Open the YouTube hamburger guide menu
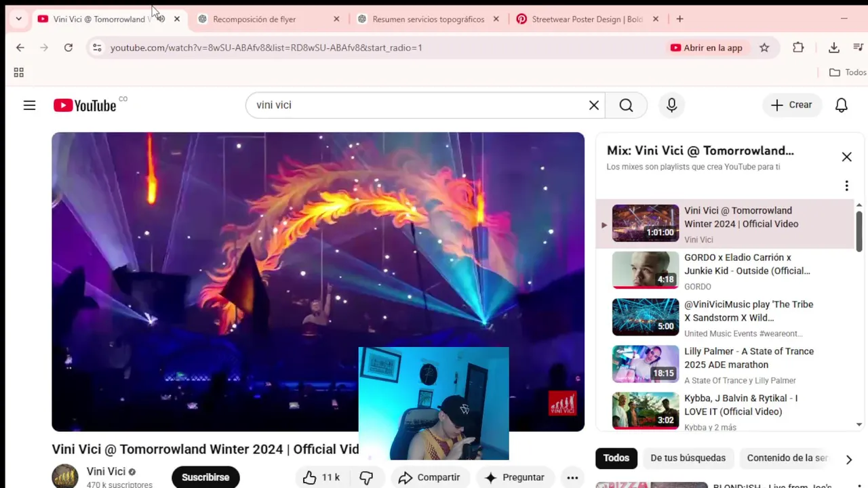Viewport: 868px width, 488px height. 29,105
